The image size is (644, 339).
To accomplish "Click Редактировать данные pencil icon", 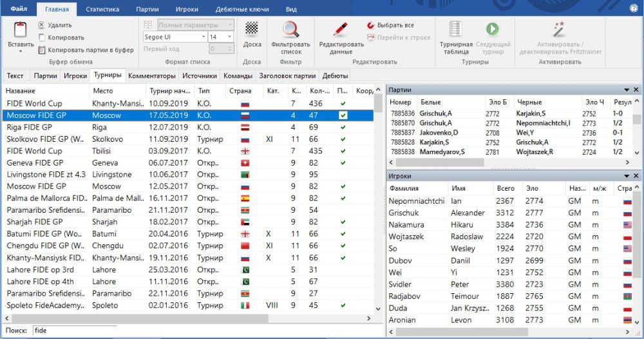I will [x=341, y=30].
